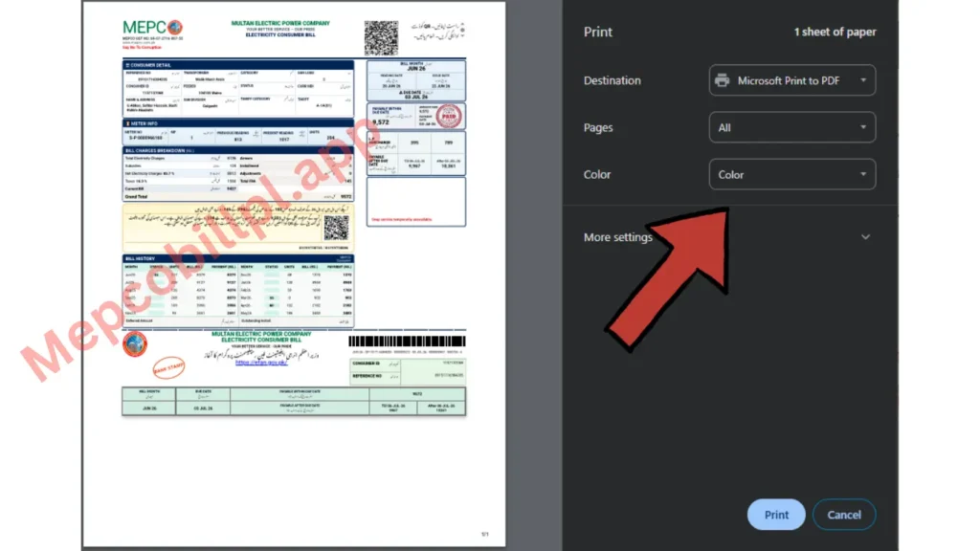Open the Destination dropdown

click(x=791, y=80)
